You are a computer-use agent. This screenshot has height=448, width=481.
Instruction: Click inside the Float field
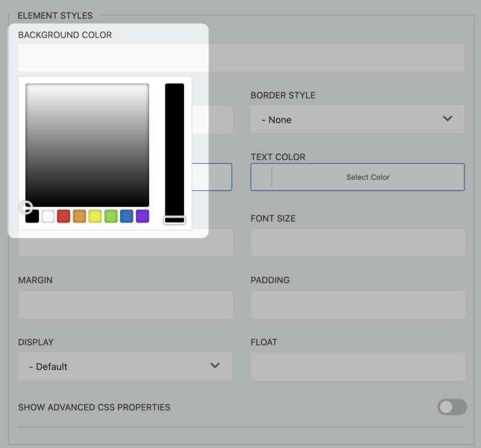(357, 366)
